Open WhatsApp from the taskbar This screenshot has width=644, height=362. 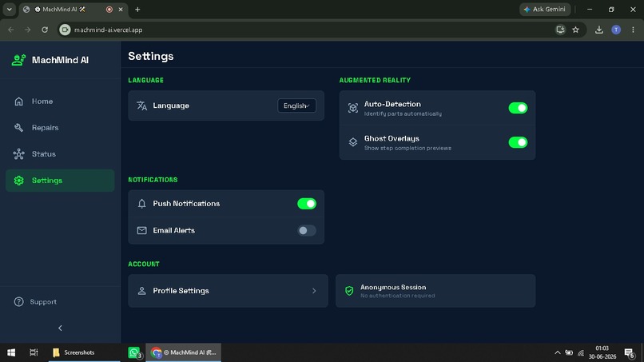coord(134,352)
